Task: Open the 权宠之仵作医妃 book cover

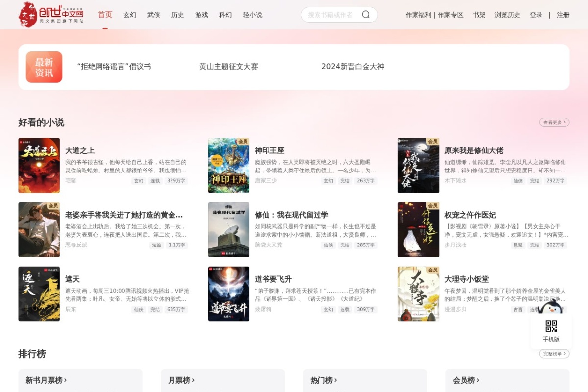Action: click(x=418, y=230)
